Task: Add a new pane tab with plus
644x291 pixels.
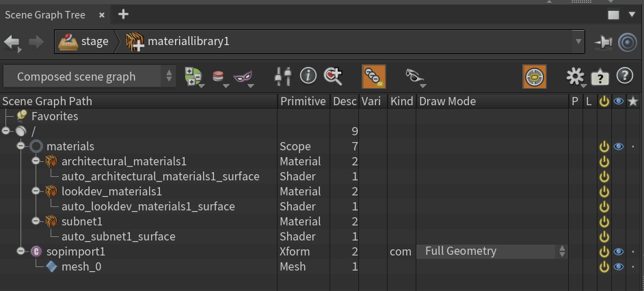Action: tap(123, 14)
